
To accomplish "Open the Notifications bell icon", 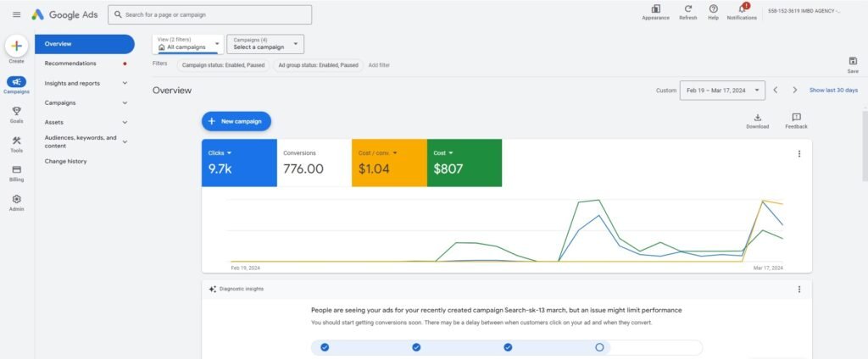I will click(x=742, y=8).
